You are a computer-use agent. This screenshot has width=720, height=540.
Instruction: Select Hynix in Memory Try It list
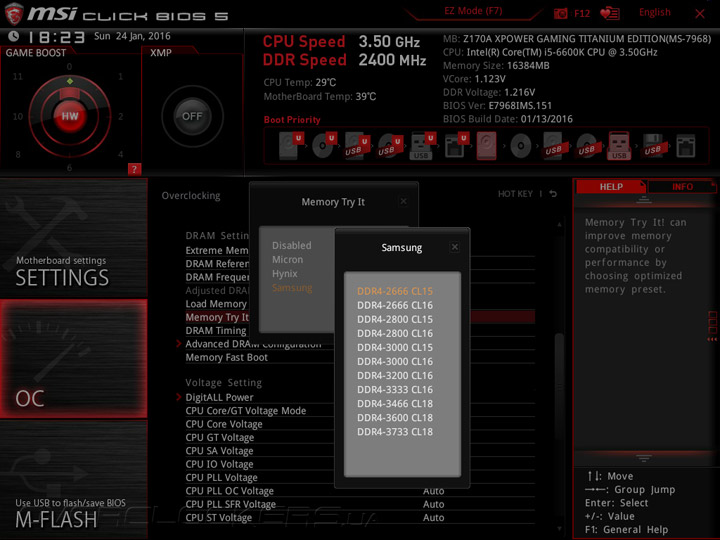coord(285,274)
